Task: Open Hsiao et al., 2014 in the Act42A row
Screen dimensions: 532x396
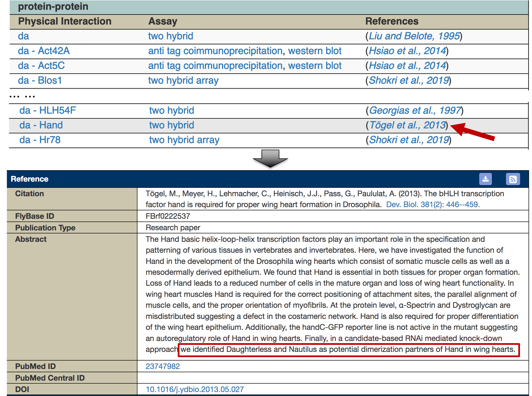Action: pyautogui.click(x=407, y=51)
